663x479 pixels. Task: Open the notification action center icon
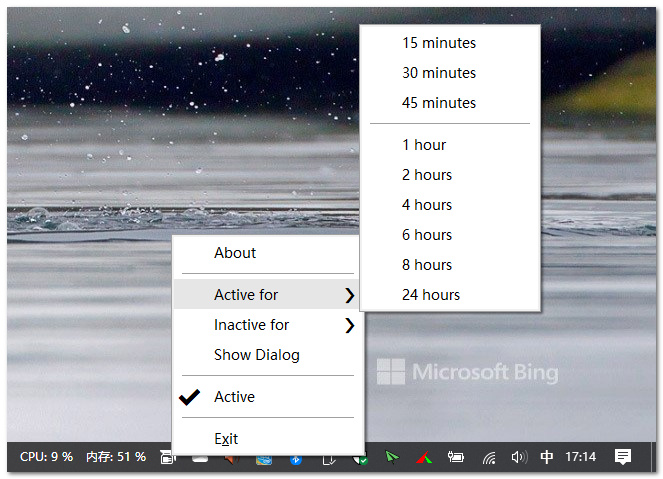622,457
